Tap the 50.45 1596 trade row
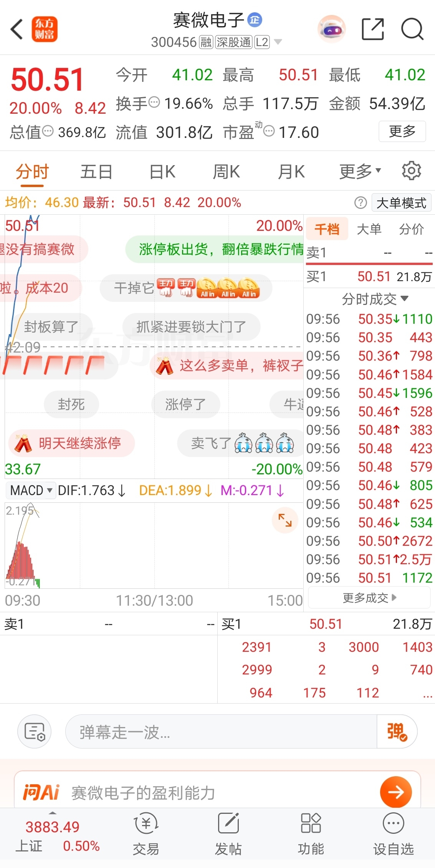This screenshot has height=868, width=435. 369,393
